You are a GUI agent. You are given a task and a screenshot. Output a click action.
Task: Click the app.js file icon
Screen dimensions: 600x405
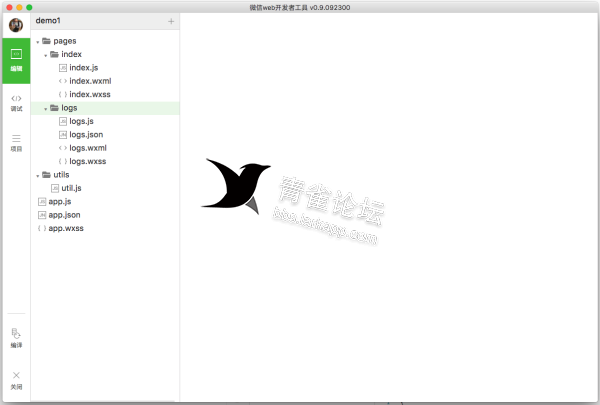coord(42,202)
